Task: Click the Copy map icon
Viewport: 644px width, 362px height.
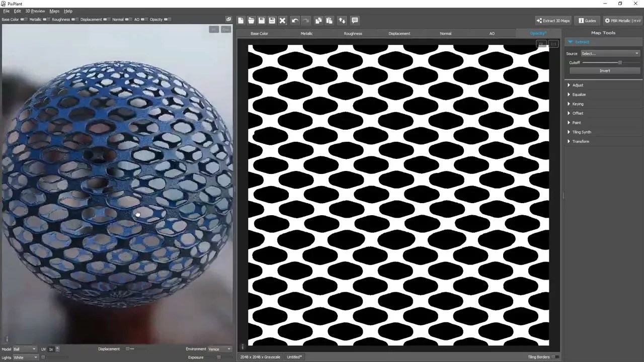Action: point(318,20)
